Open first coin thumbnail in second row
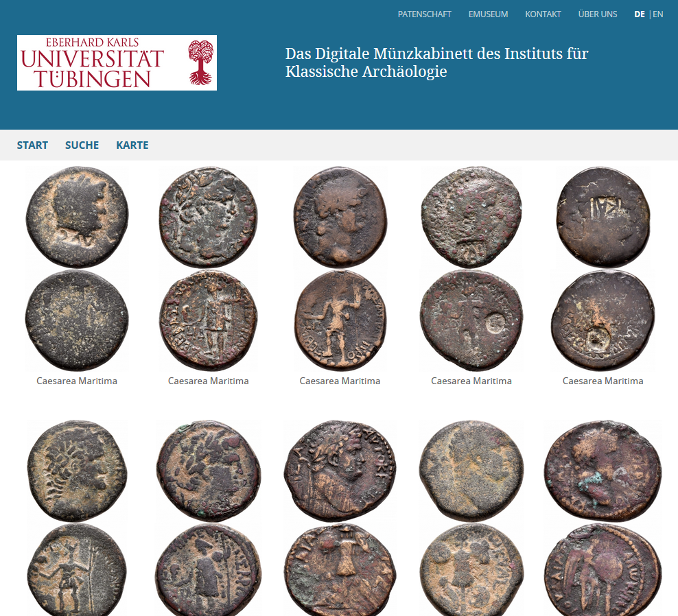 (x=77, y=518)
